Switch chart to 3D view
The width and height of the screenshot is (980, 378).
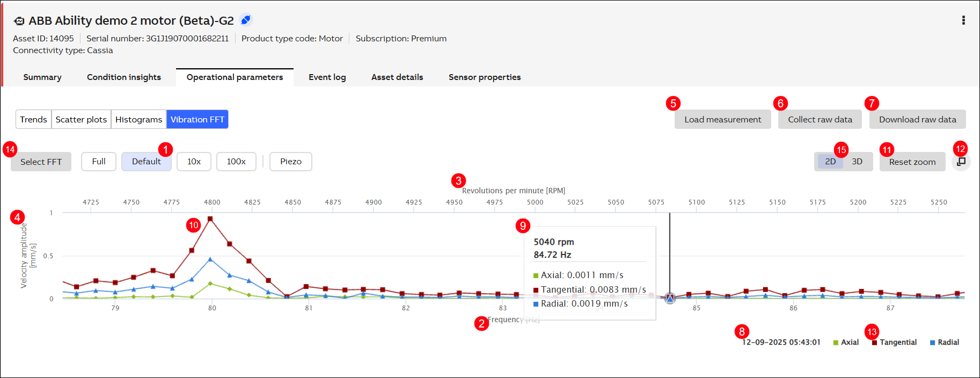tap(857, 162)
